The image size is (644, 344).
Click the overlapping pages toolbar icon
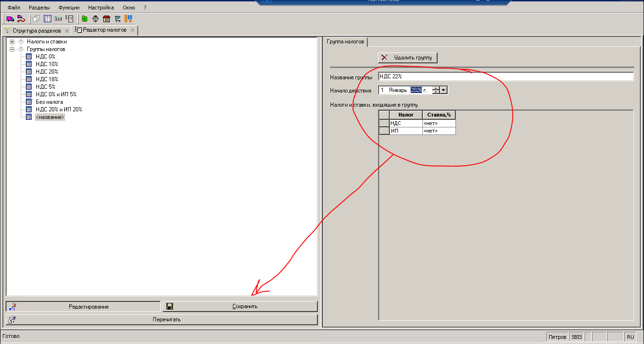[36, 19]
